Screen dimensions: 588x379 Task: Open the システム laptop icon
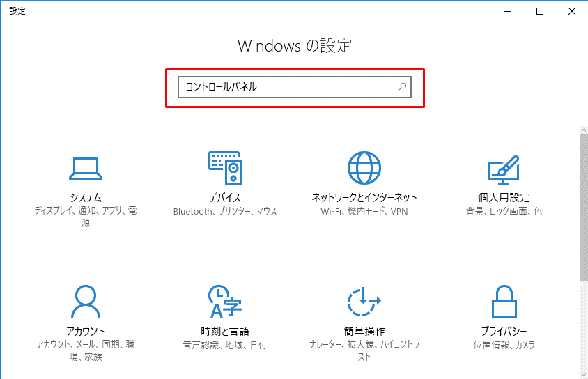[x=86, y=169]
